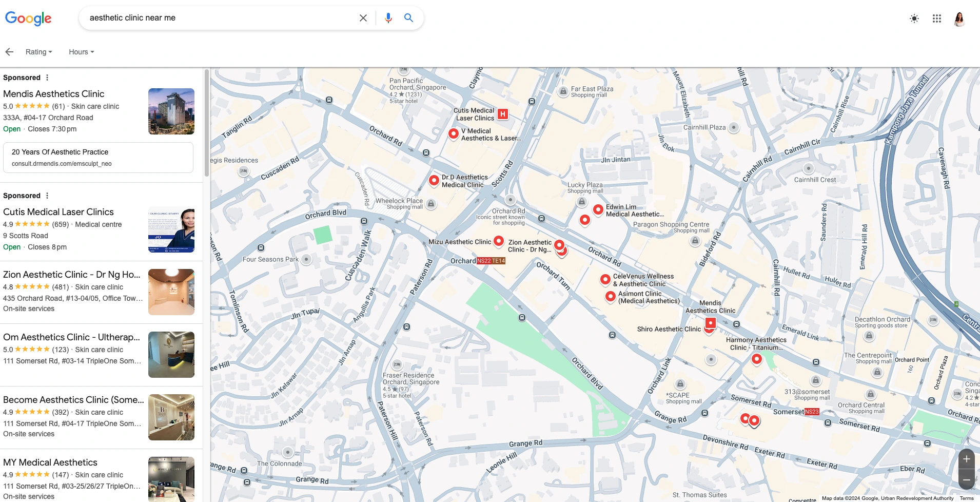Screen dimensions: 980x502
Task: Toggle dark theme sun icon
Action: pyautogui.click(x=914, y=18)
